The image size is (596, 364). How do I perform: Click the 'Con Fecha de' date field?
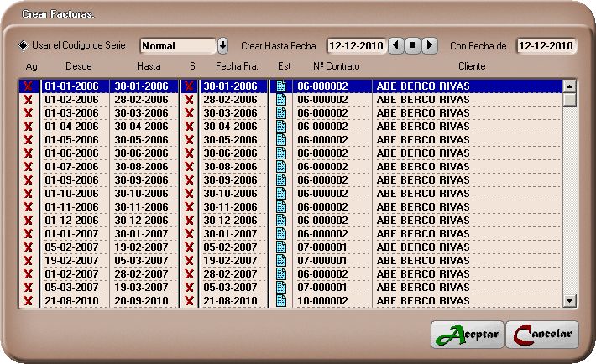pyautogui.click(x=546, y=45)
